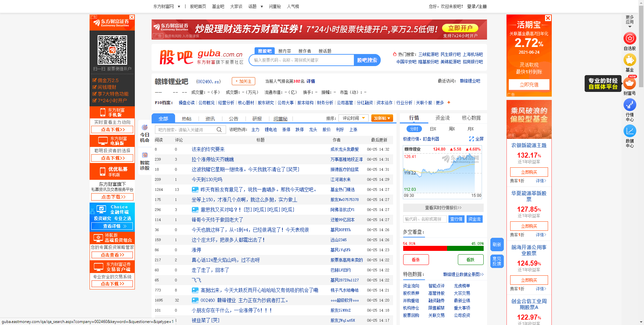Image resolution: width=644 pixels, height=325 pixels.
Task: Click the 今日机会 target icon
Action: tap(145, 127)
